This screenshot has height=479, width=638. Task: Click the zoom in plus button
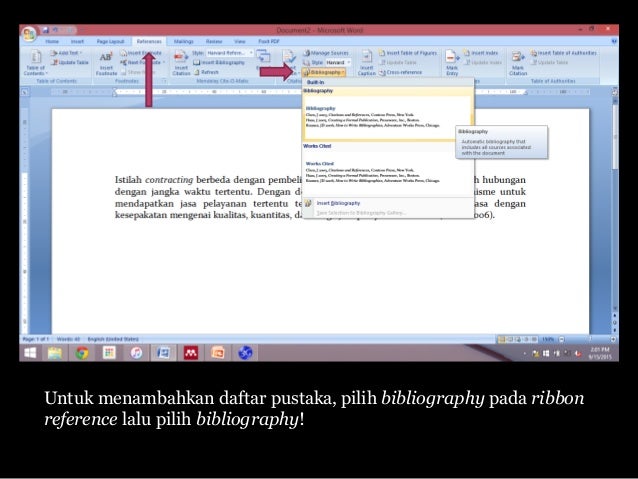613,339
